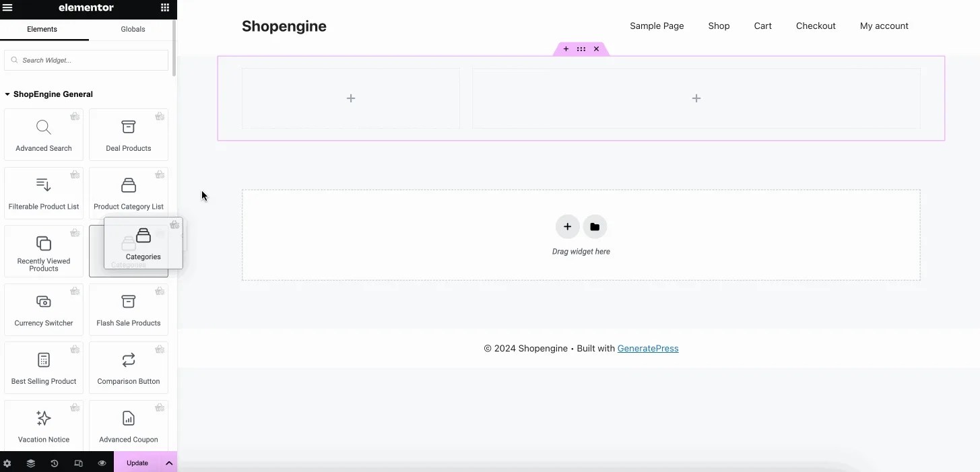Select the Deal Products widget
This screenshot has height=472, width=980.
pyautogui.click(x=129, y=135)
